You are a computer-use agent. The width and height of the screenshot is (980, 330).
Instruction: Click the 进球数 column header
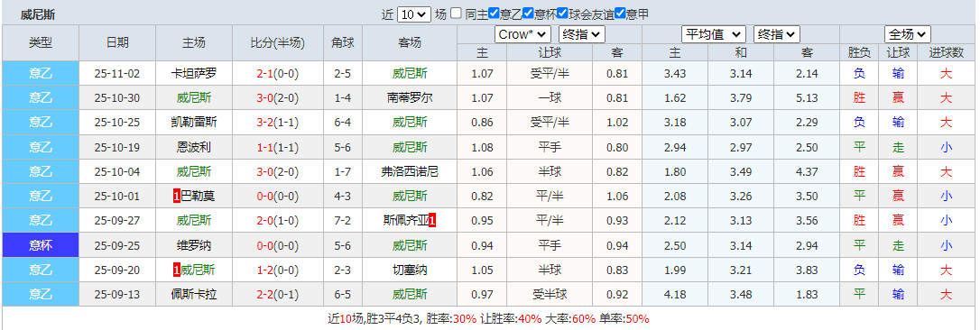(947, 53)
